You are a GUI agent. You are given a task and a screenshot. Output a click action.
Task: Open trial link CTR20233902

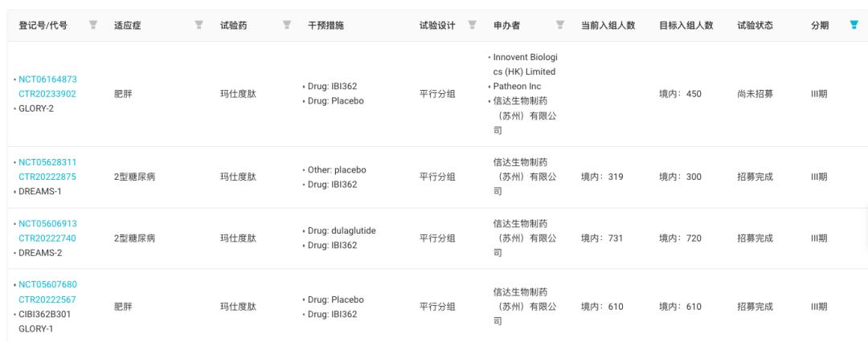(x=47, y=93)
